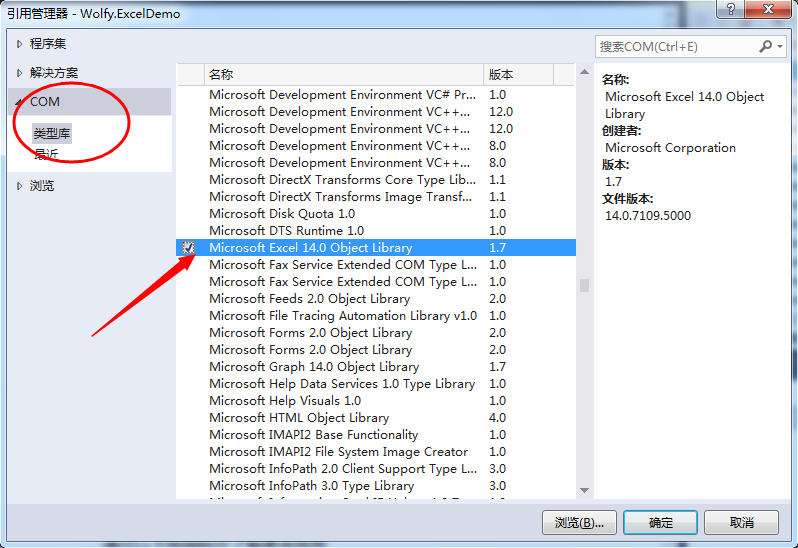Expand the 解决方案 tree node
The width and height of the screenshot is (798, 548).
click(x=19, y=73)
